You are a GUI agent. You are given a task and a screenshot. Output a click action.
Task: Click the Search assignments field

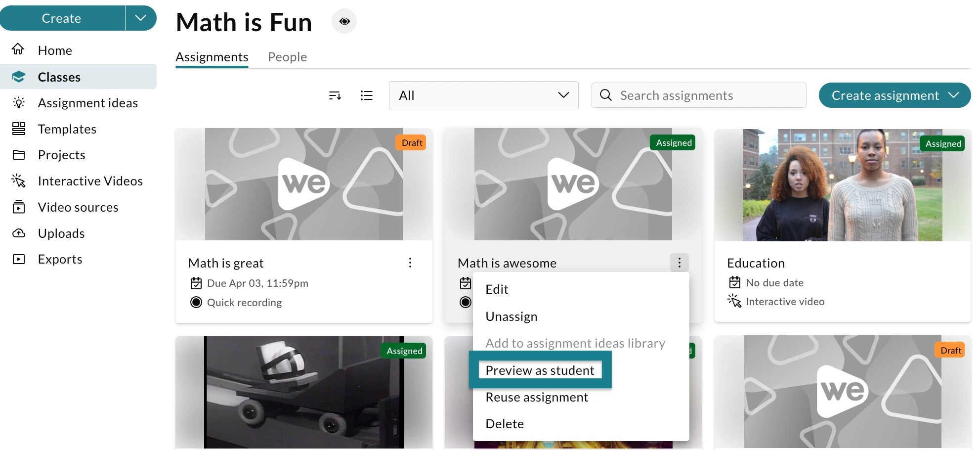699,95
